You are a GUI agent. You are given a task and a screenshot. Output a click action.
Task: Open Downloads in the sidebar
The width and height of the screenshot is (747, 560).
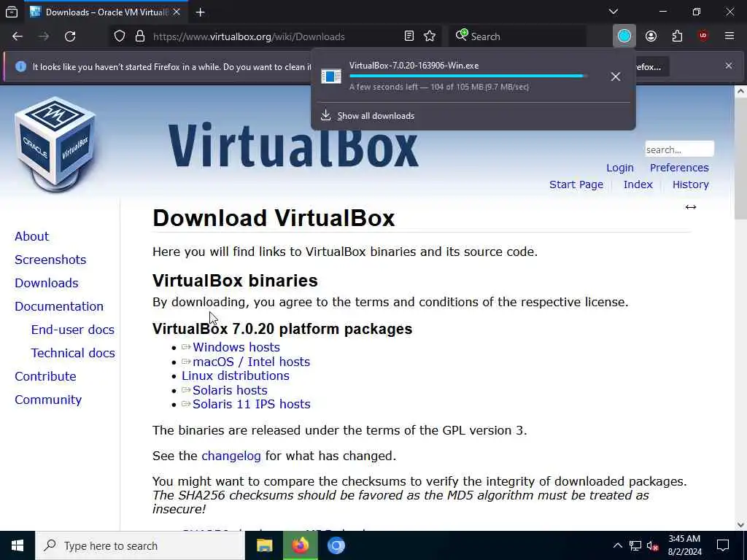46,283
